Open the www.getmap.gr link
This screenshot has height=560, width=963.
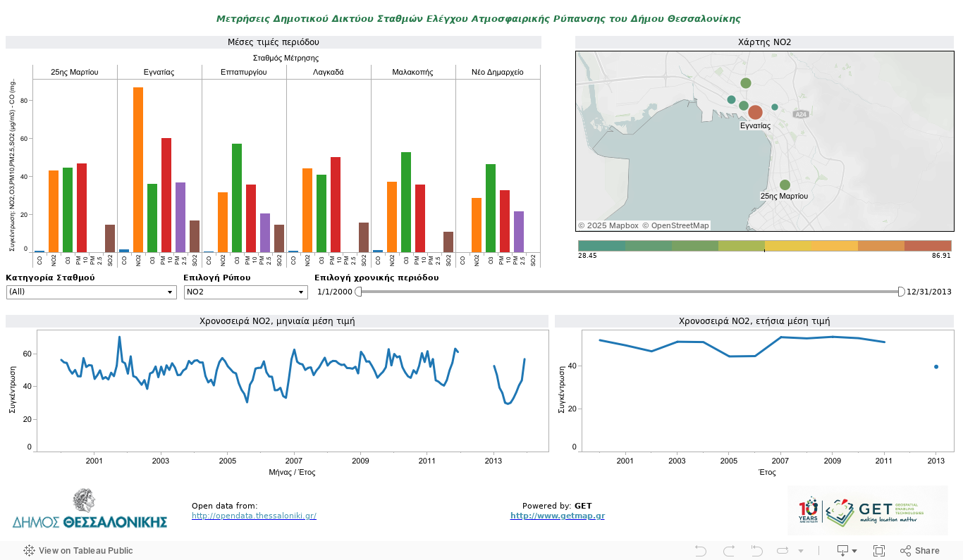(558, 516)
